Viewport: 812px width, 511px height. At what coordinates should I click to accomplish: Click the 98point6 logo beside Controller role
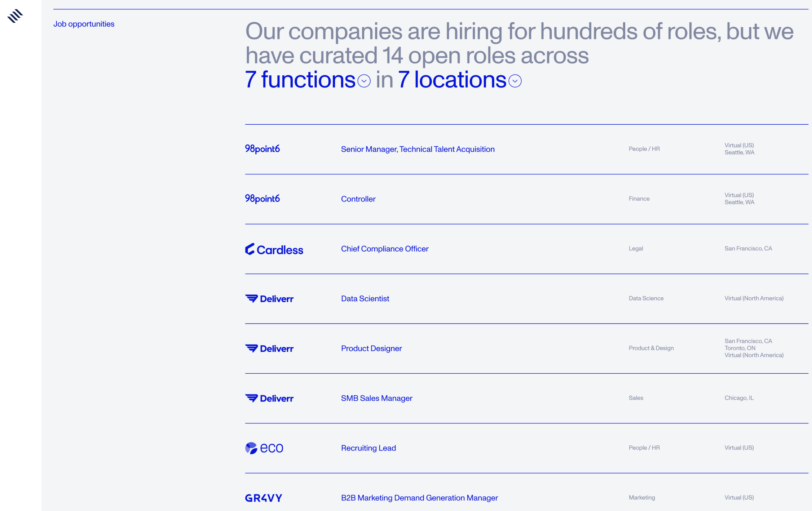coord(262,199)
